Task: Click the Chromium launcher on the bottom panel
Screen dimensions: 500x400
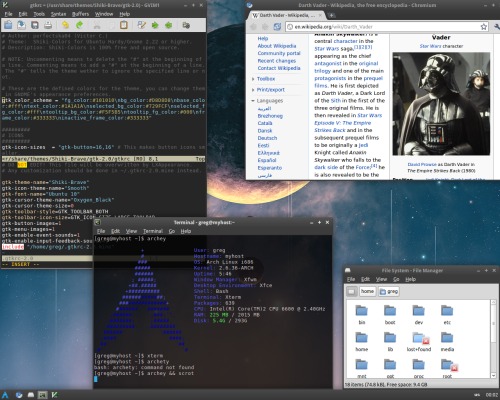Action: (x=19, y=395)
